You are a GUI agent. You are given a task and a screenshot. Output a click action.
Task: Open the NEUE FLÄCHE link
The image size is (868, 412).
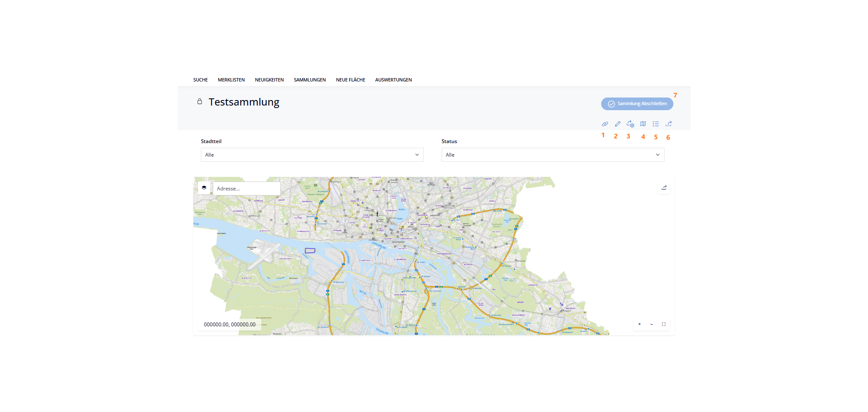[350, 80]
